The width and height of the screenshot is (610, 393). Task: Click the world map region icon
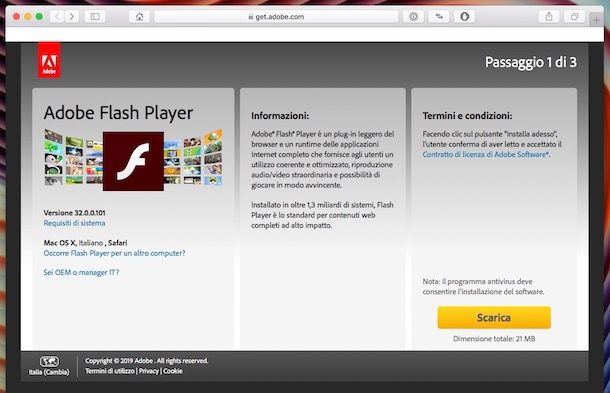pos(49,361)
